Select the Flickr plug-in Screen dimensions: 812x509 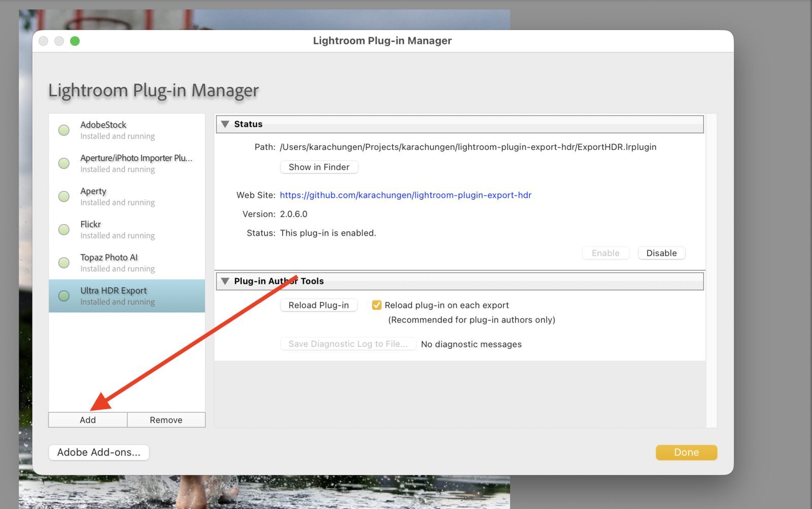(127, 230)
